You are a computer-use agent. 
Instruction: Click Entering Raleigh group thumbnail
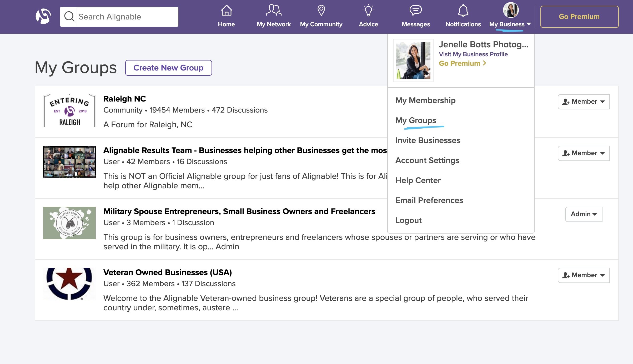[x=69, y=110]
